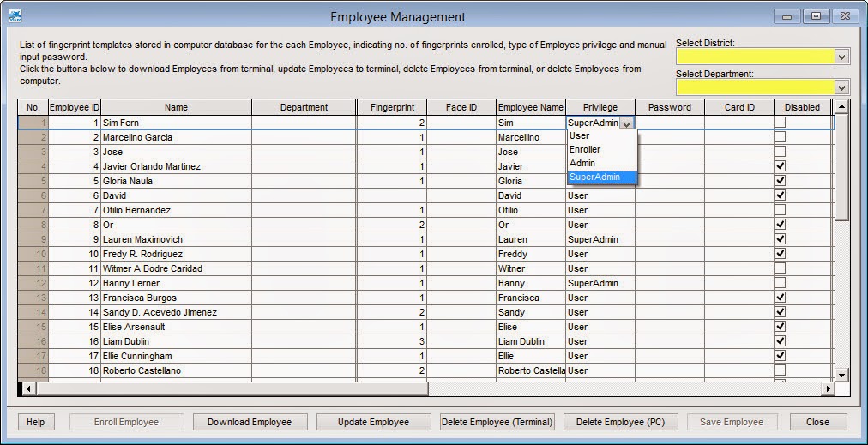Viewport: 868px width, 445px height.
Task: Open the Select District dropdown
Action: (842, 57)
